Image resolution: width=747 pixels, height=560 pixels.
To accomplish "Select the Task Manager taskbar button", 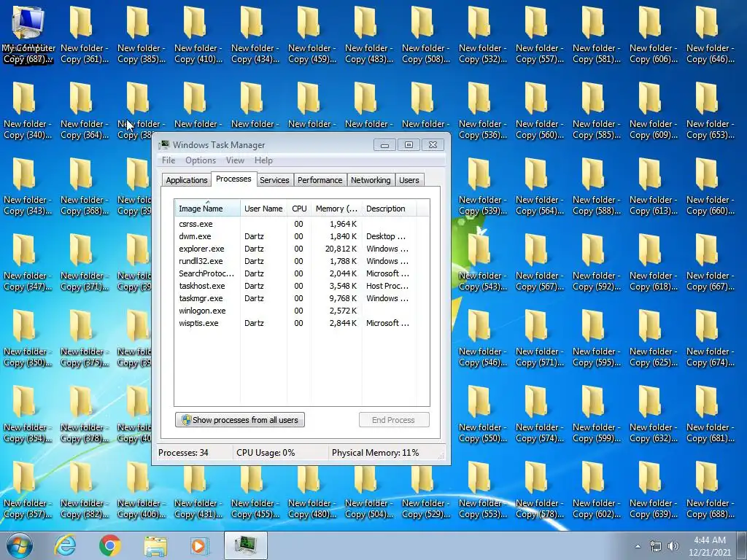I will click(245, 545).
